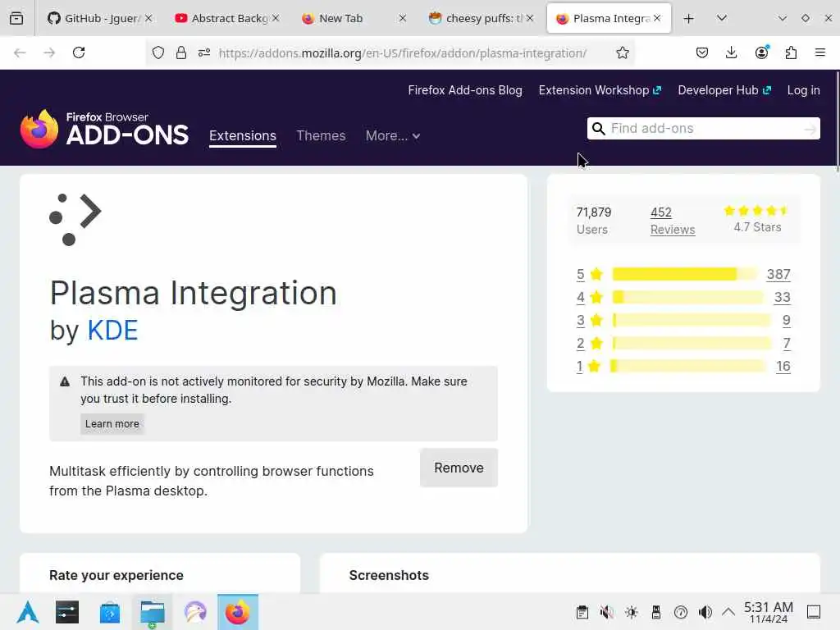Open Firefox Add-ons Blog link
This screenshot has height=630, width=840.
point(465,90)
